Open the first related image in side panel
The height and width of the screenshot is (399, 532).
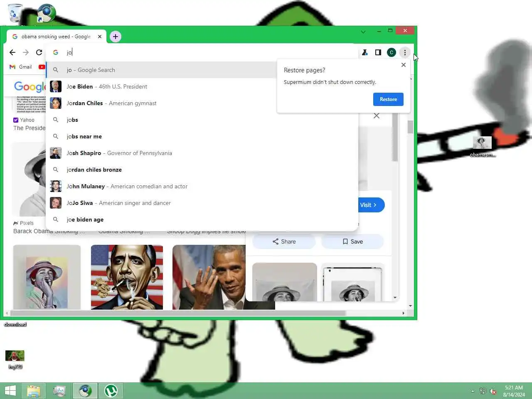(285, 282)
